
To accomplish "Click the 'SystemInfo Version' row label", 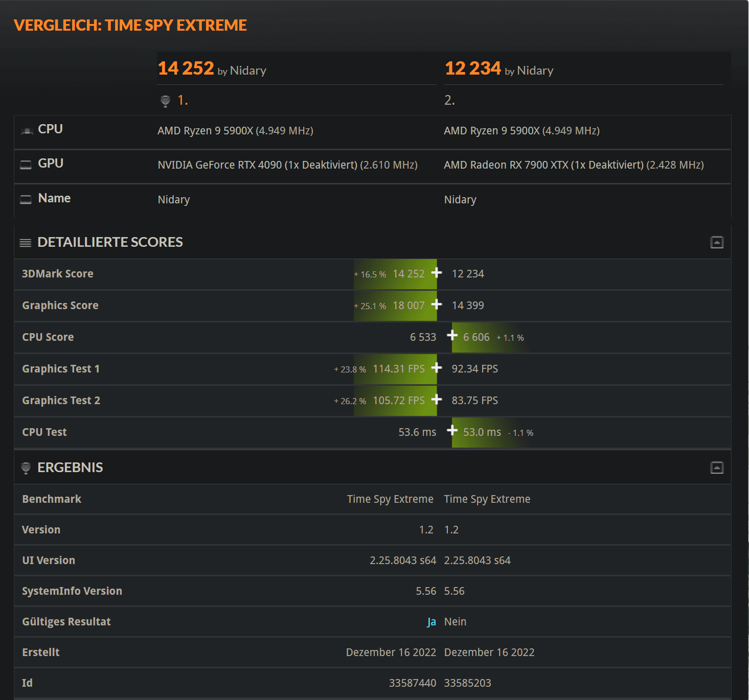I will 72,591.
